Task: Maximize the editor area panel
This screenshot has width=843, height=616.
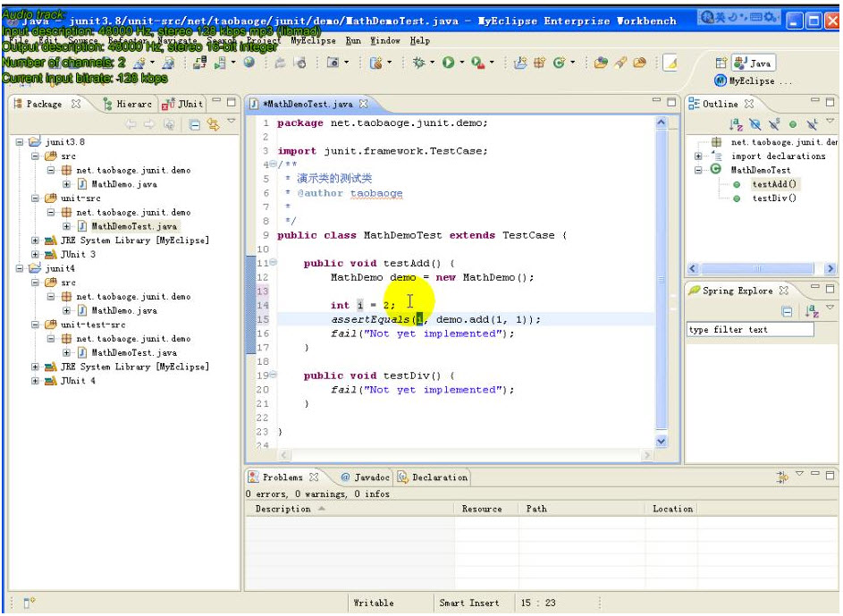Action: coord(671,103)
